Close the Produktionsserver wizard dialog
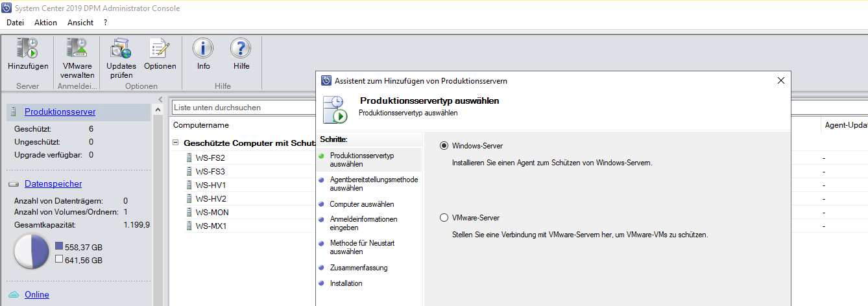This screenshot has height=306, width=868. pyautogui.click(x=780, y=81)
